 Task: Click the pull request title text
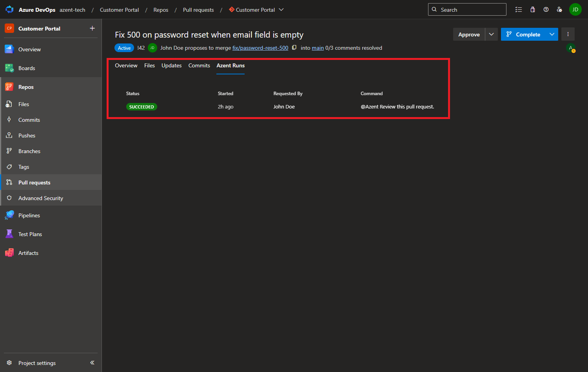tap(209, 35)
